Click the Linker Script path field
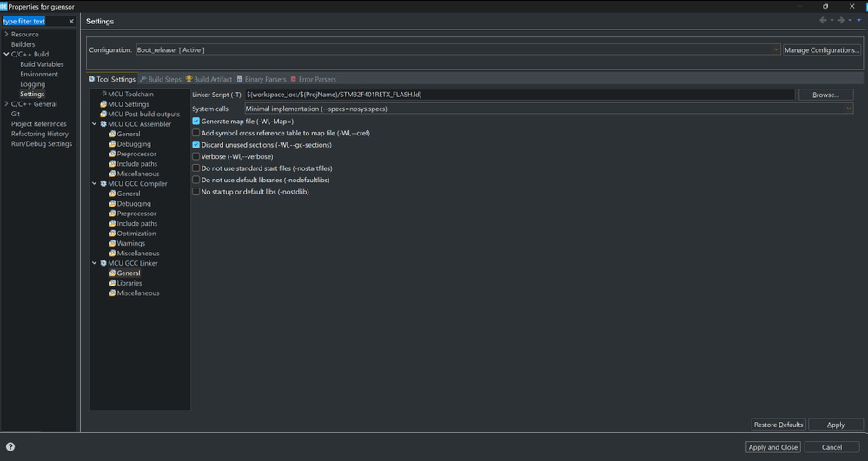This screenshot has width=868, height=461. [520, 95]
